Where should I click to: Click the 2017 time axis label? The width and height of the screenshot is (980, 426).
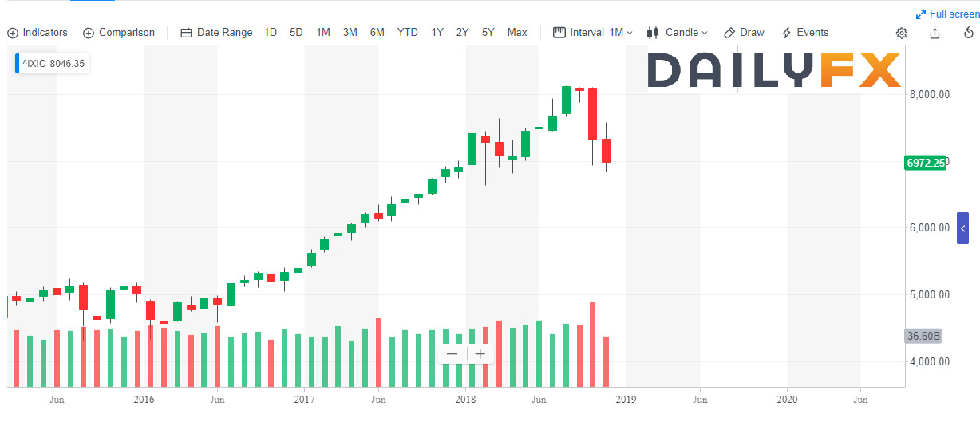pyautogui.click(x=304, y=398)
